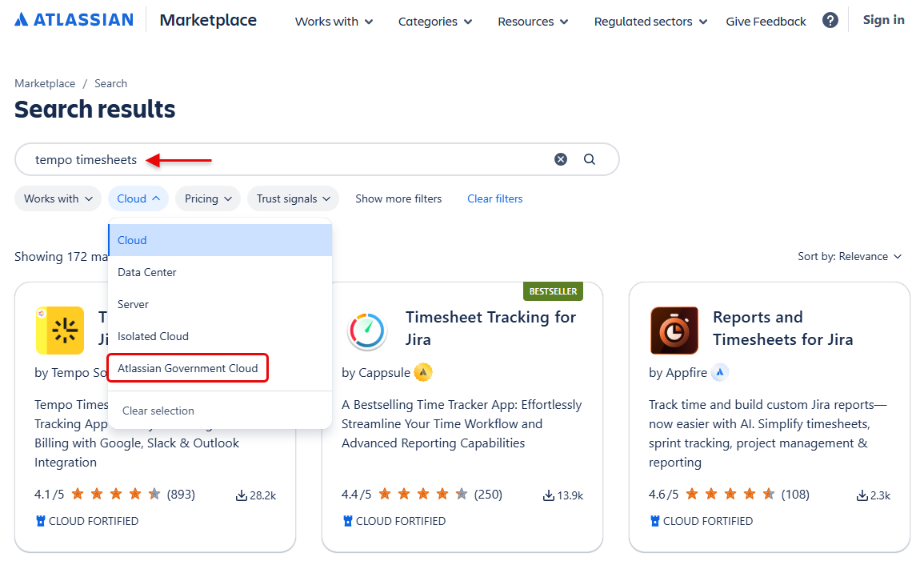This screenshot has width=924, height=561.
Task: Click the Clear filters link
Action: point(495,198)
